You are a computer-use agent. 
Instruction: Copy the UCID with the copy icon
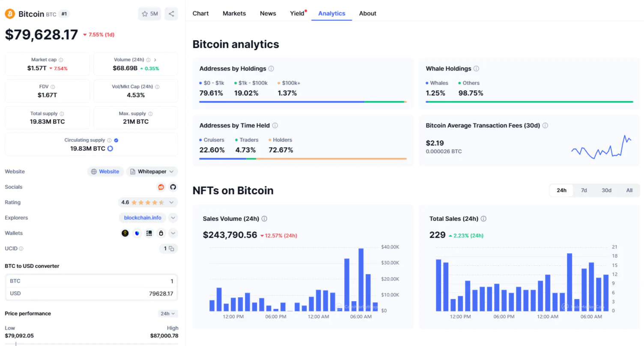[171, 248]
